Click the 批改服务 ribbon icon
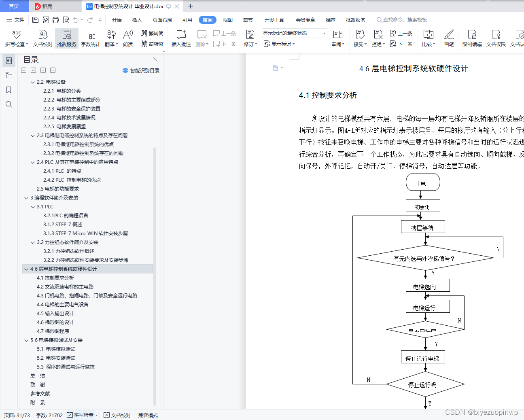The height and width of the screenshot is (420, 524). pyautogui.click(x=67, y=38)
